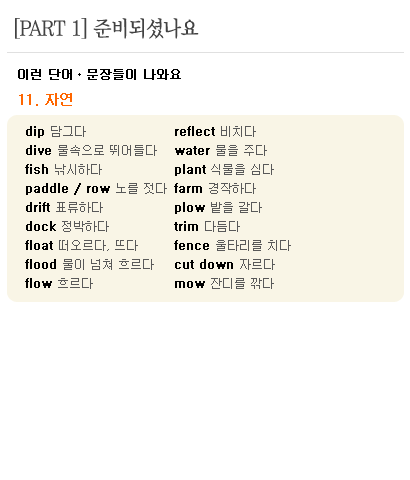
Task: Select the plant 식물을 심다 entry
Action: 224,169
